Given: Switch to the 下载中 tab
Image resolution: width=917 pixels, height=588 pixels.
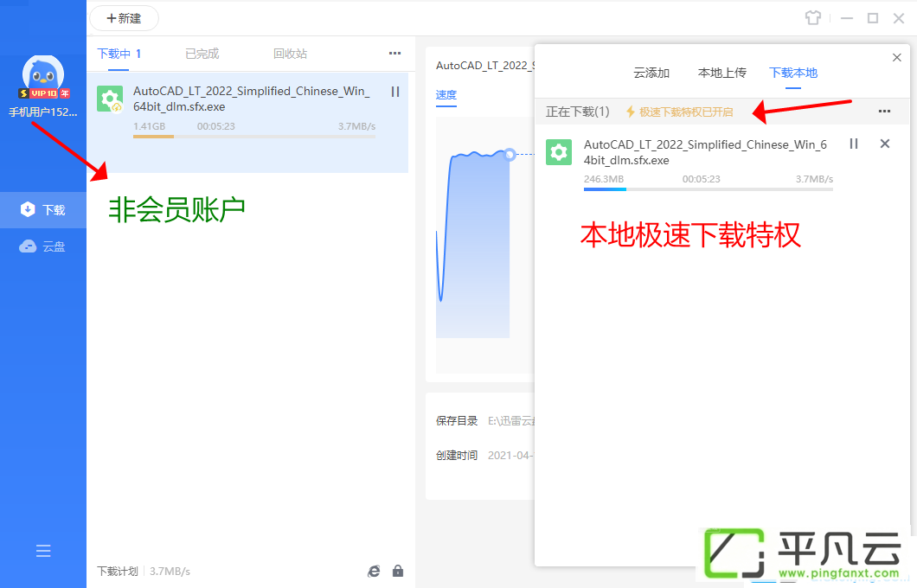Looking at the screenshot, I should tap(119, 54).
